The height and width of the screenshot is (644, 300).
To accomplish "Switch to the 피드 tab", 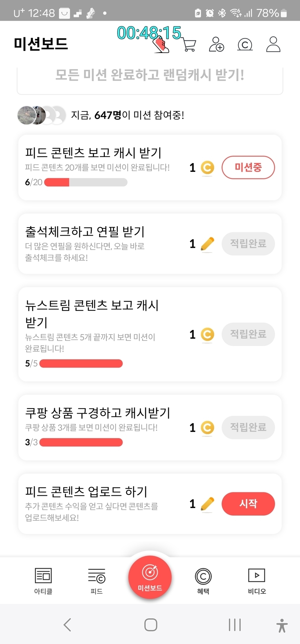I will tap(97, 581).
